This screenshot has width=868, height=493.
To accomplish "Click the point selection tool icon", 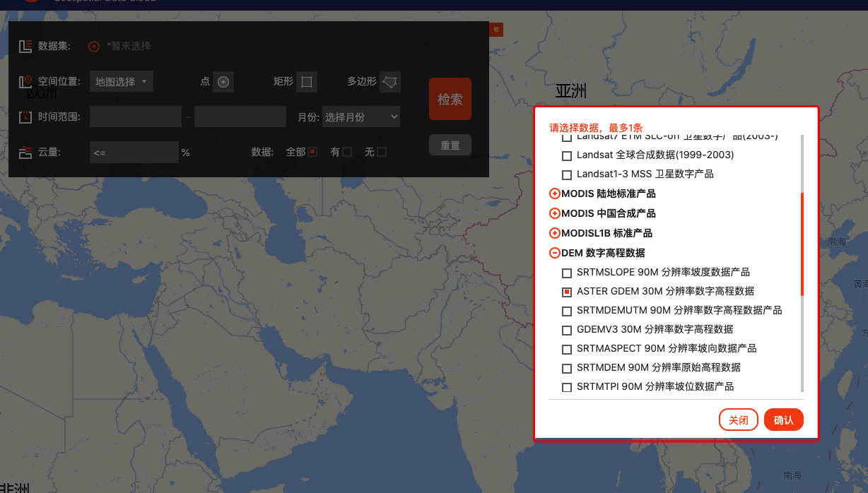I will pos(223,82).
